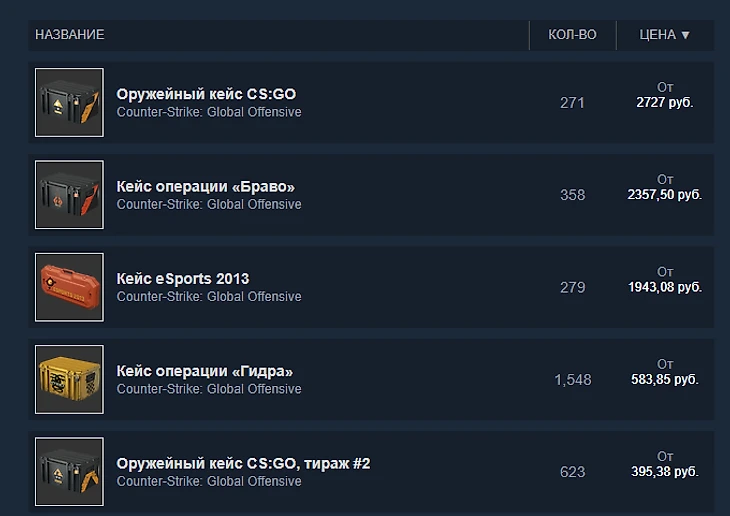The height and width of the screenshot is (516, 730).
Task: Select the yellow Operation Hydra case icon
Action: click(x=69, y=380)
